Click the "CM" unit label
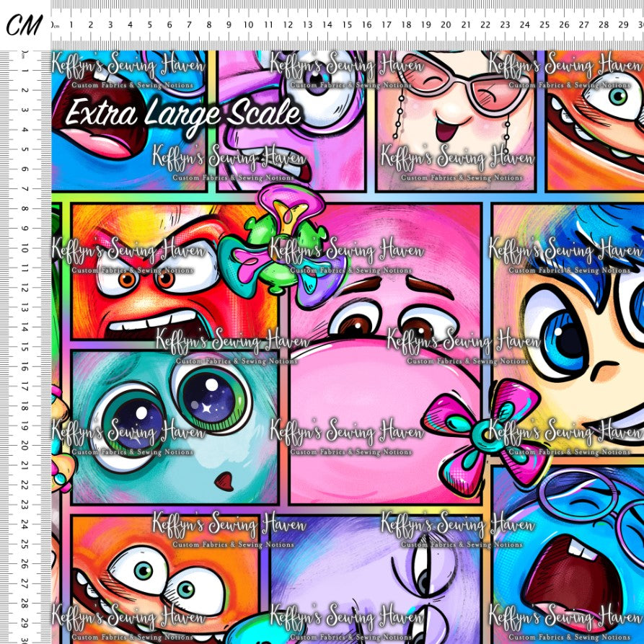Viewport: 644px width, 644px height. (25, 25)
